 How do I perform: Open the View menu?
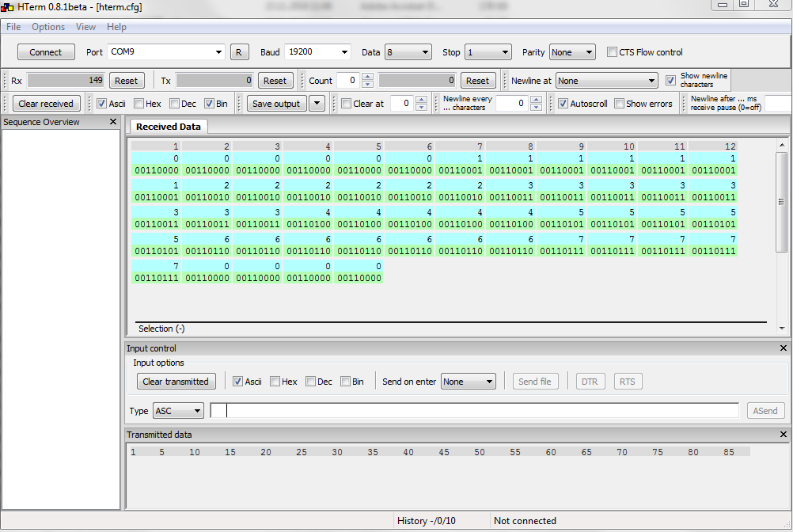(x=85, y=27)
